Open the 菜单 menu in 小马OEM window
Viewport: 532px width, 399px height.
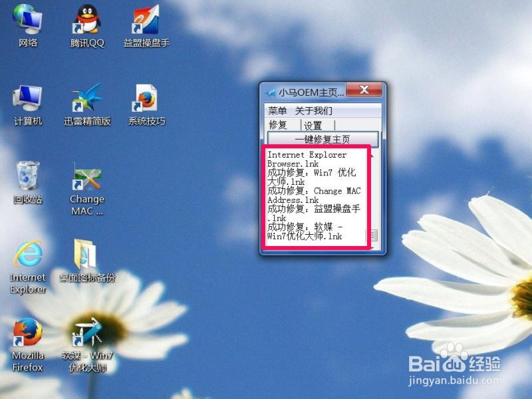click(x=277, y=110)
